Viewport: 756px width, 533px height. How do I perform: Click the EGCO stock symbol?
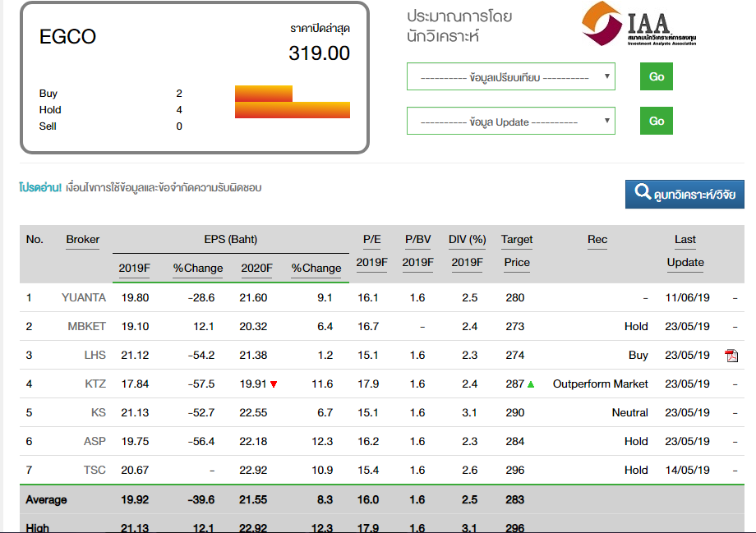(67, 37)
